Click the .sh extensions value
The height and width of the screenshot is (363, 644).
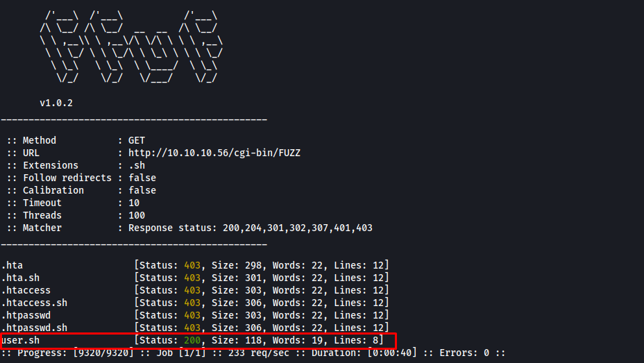(137, 165)
